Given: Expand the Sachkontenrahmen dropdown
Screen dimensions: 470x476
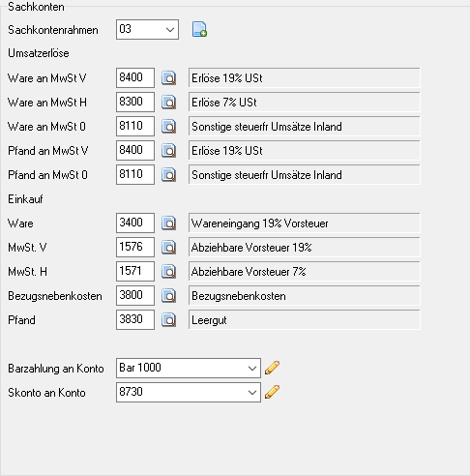Looking at the screenshot, I should point(170,30).
